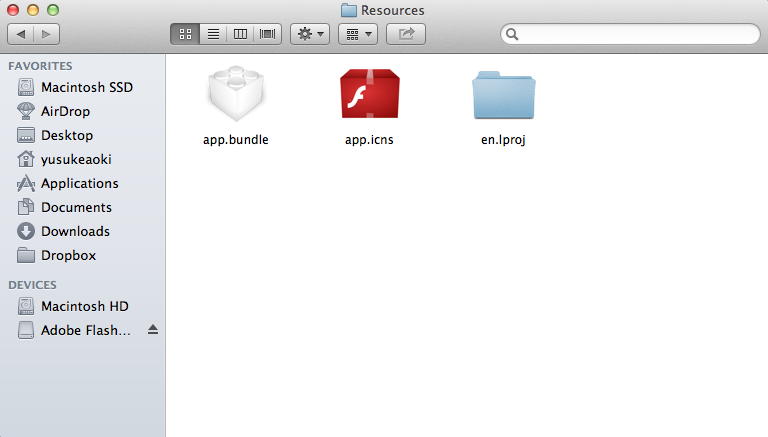Click the Macintosh SSD drive icon
Image resolution: width=768 pixels, height=437 pixels.
26,87
